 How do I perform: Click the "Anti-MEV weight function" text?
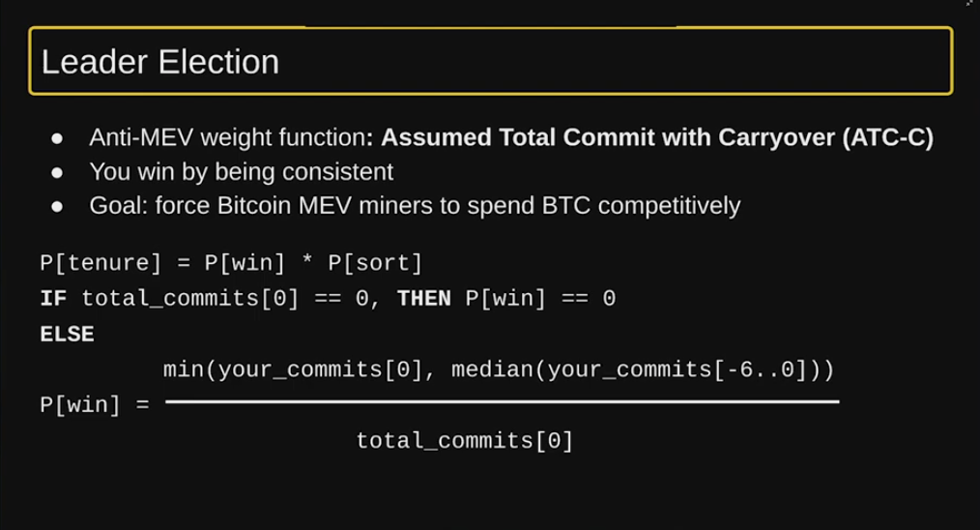pos(227,138)
